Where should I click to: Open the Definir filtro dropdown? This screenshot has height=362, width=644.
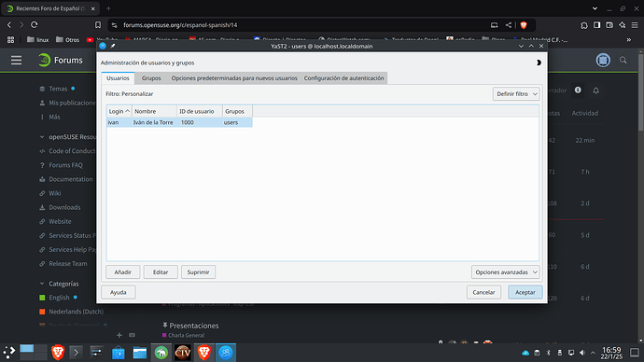tap(516, 94)
